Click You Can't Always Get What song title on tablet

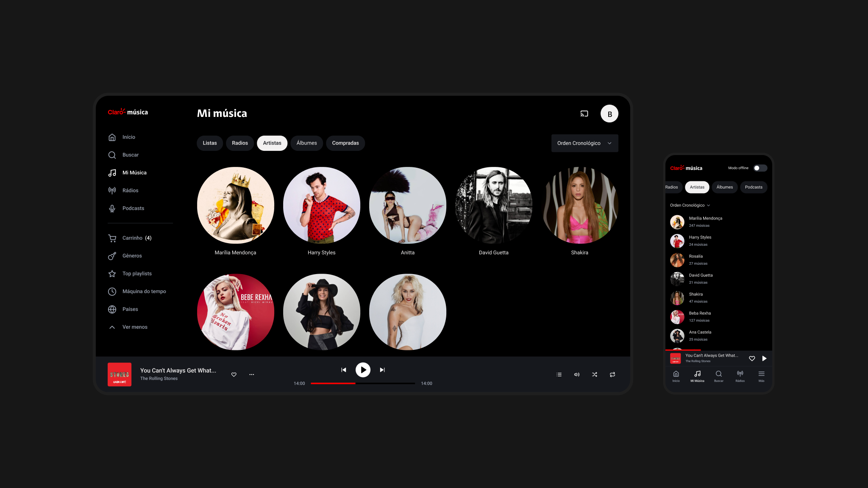[x=178, y=370]
